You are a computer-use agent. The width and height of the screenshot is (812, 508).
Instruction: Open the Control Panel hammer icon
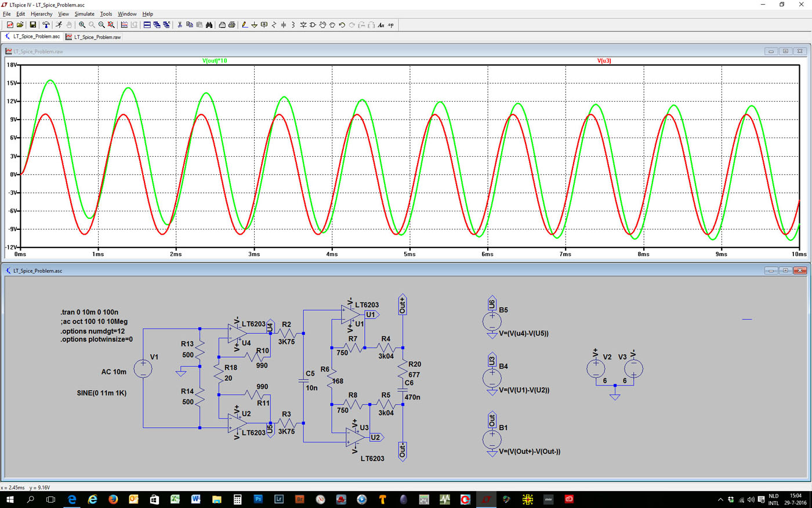click(x=46, y=25)
